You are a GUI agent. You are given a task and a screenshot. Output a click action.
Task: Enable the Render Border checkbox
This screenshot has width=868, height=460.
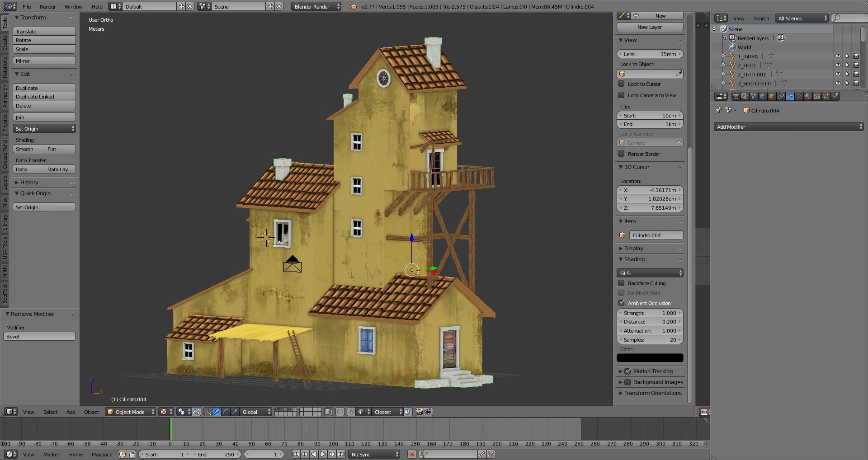click(621, 154)
